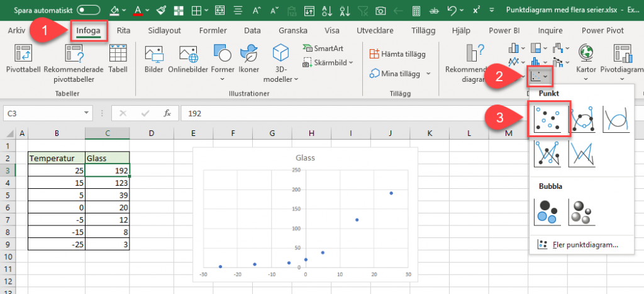Customize the quick access toolbar

click(x=492, y=10)
